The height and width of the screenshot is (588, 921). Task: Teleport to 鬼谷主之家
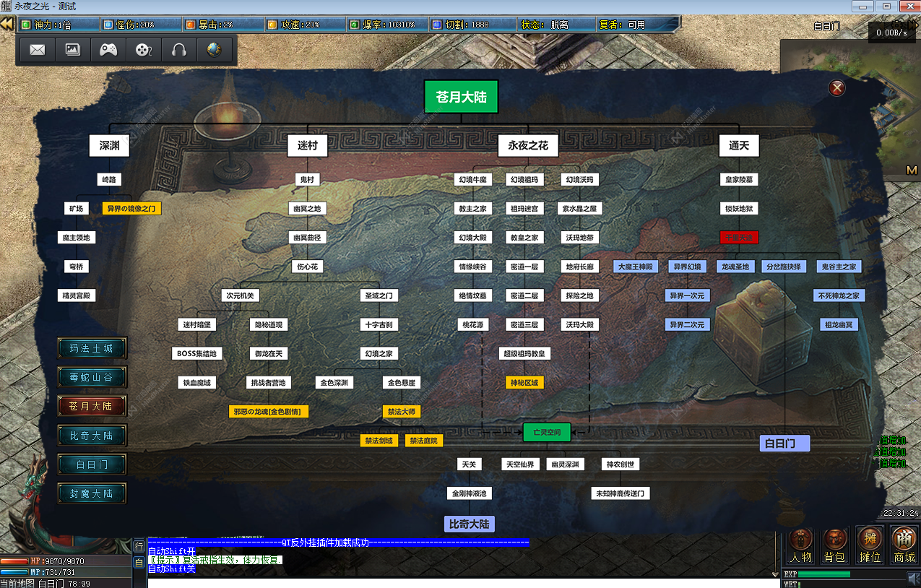tap(839, 267)
